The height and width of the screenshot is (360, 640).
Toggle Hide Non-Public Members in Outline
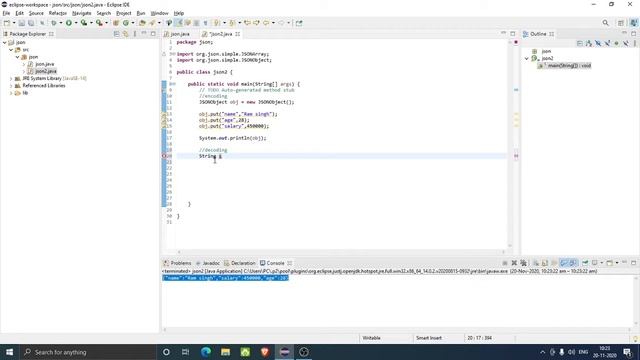[x=616, y=42]
